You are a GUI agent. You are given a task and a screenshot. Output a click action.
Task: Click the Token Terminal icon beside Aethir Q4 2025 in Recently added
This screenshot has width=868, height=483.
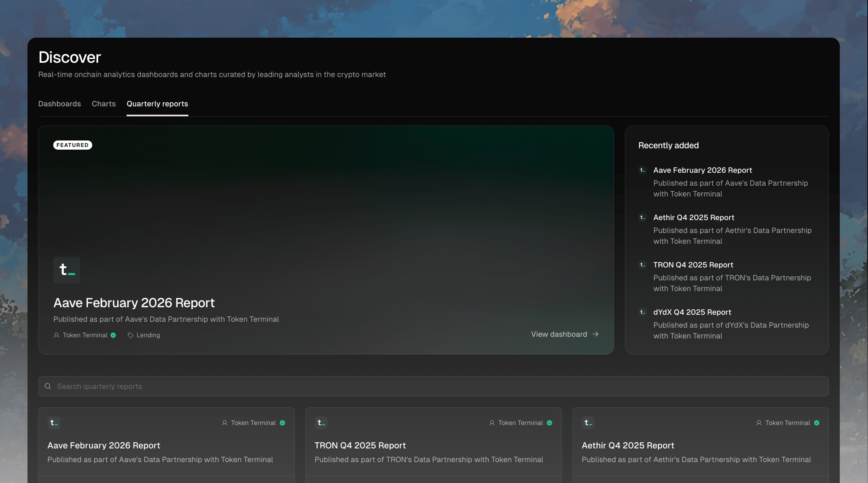pyautogui.click(x=643, y=217)
